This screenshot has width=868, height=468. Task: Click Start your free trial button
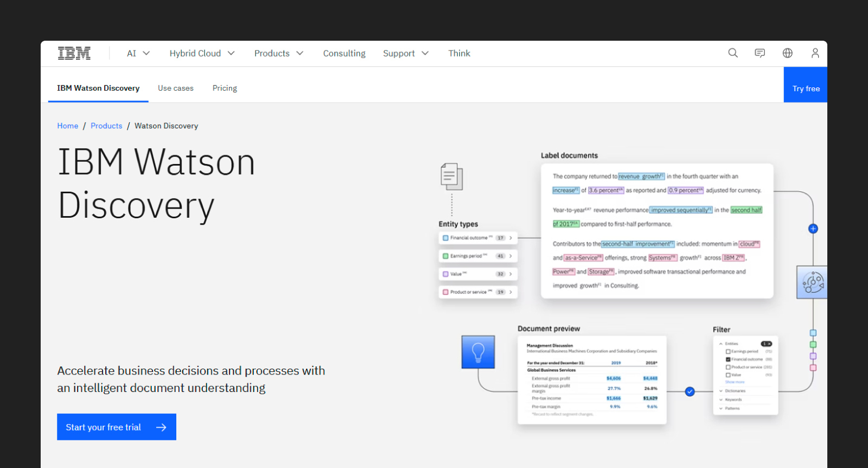[117, 427]
